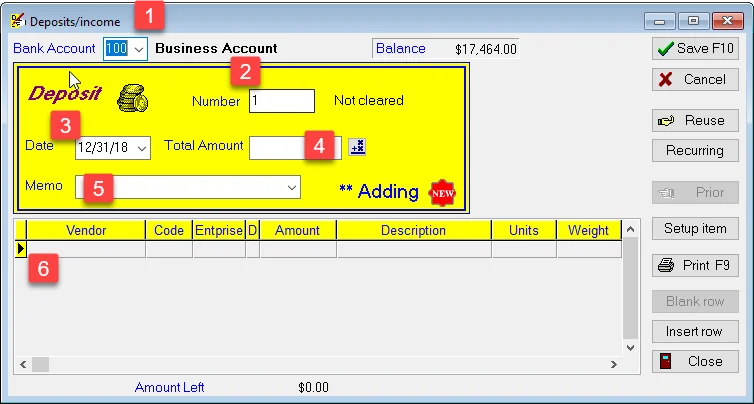Click the red NEW badge icon
The image size is (754, 404).
(x=442, y=193)
